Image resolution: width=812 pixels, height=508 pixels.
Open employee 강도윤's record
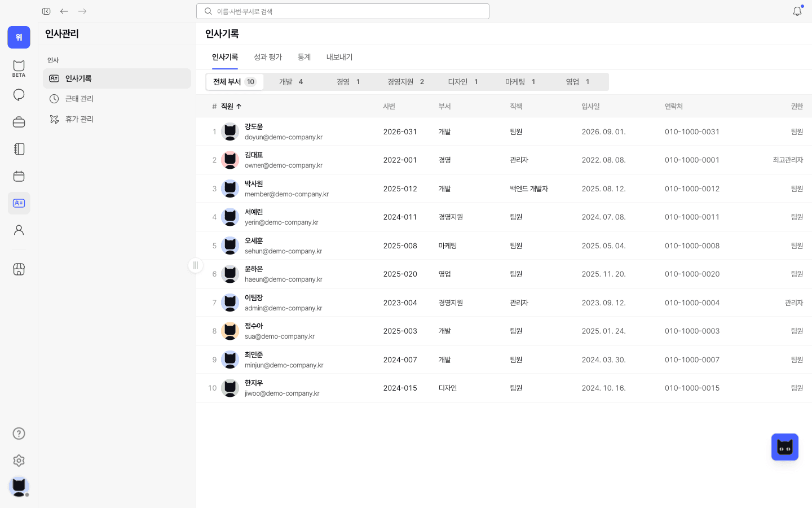coord(504,132)
